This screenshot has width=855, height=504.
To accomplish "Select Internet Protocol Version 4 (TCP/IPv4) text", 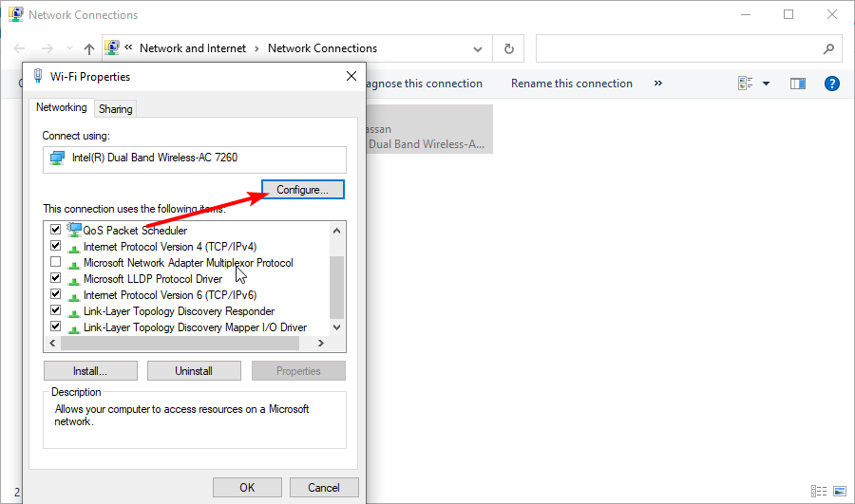I will [x=170, y=247].
